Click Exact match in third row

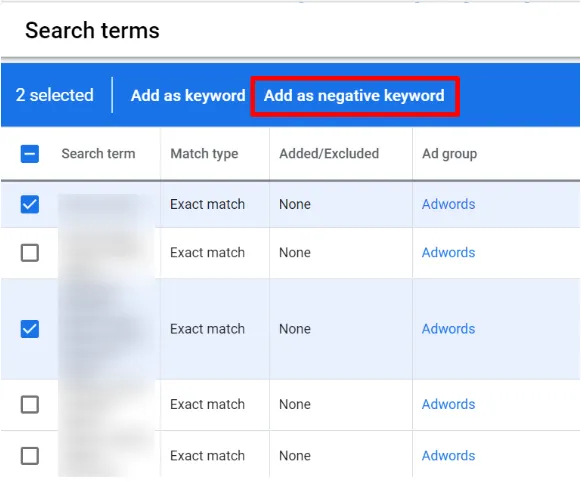click(208, 329)
